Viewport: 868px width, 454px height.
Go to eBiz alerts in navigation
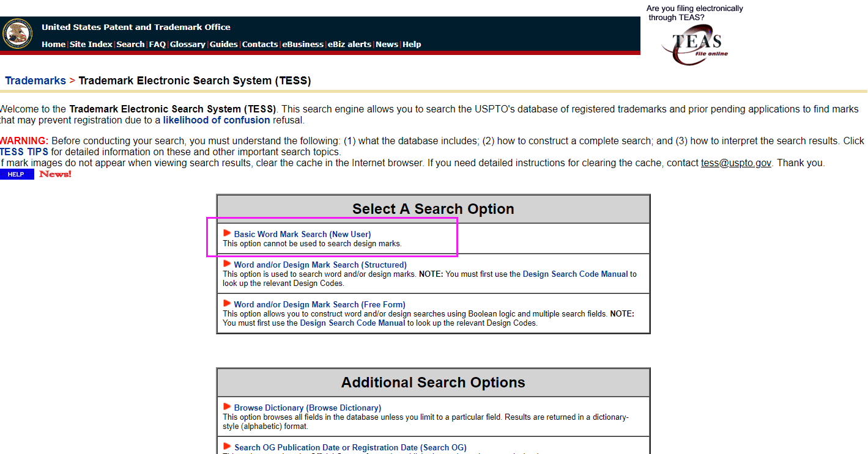pos(349,45)
